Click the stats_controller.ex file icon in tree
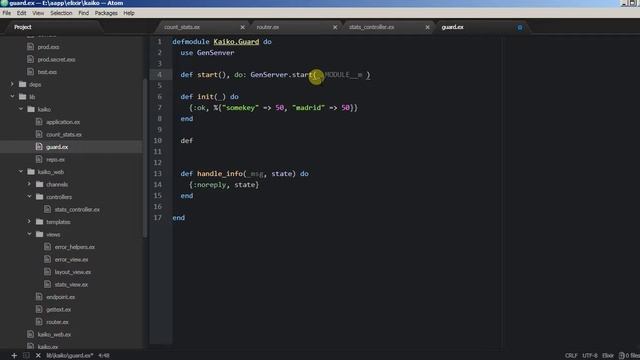The height and width of the screenshot is (360, 640). pyautogui.click(x=47, y=209)
